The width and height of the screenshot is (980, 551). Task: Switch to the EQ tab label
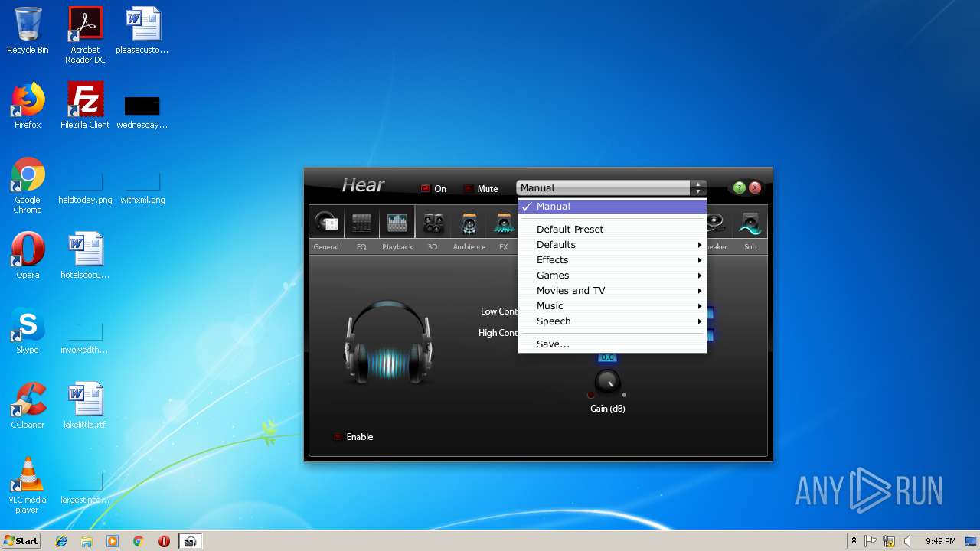coord(361,247)
